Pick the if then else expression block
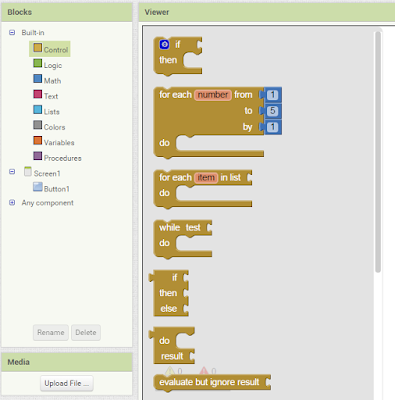The height and width of the screenshot is (400, 395). [x=169, y=293]
